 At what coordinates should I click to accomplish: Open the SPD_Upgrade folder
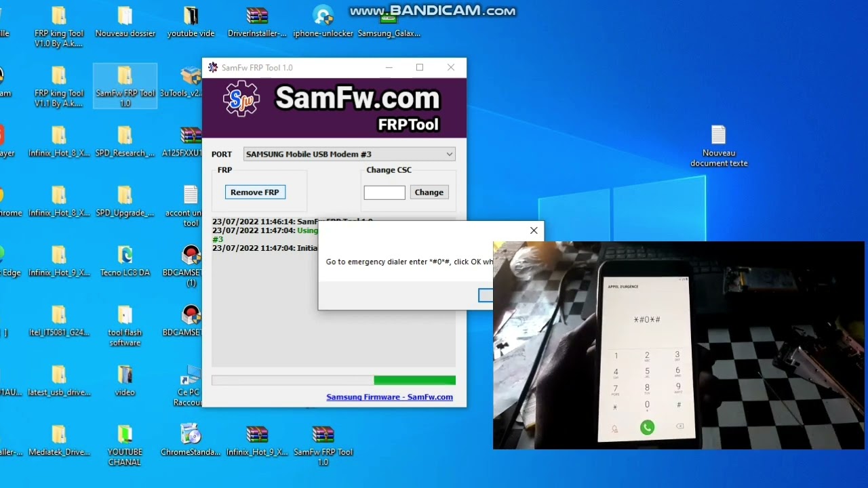125,201
